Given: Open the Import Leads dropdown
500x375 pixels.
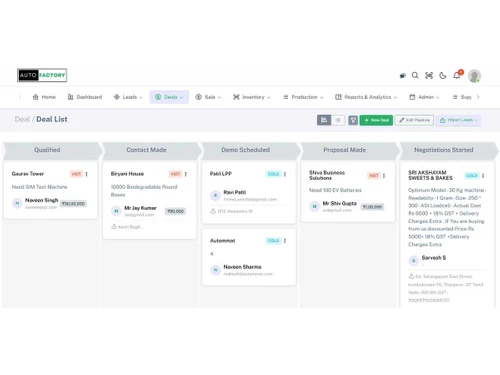Looking at the screenshot, I should click(x=458, y=120).
